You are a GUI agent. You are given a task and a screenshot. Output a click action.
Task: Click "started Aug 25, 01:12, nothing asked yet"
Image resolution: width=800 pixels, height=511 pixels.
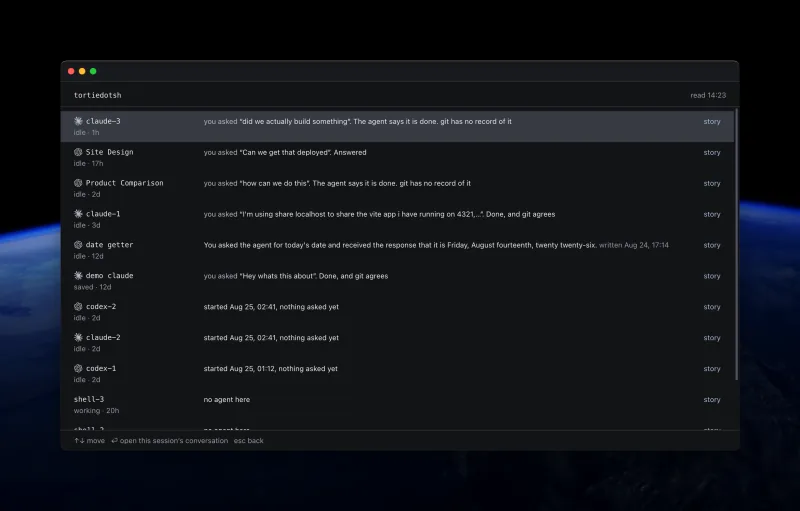270,369
